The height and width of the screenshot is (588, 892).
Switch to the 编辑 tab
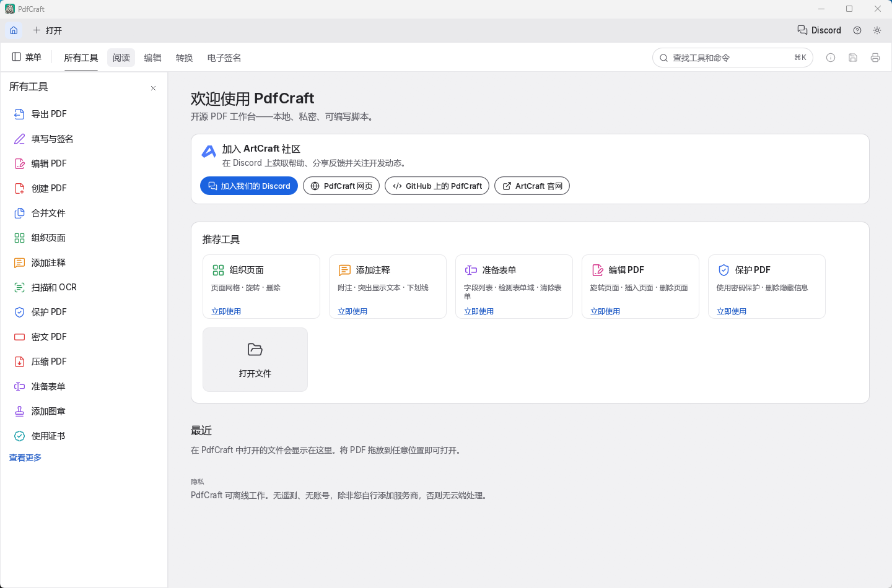[x=153, y=58]
